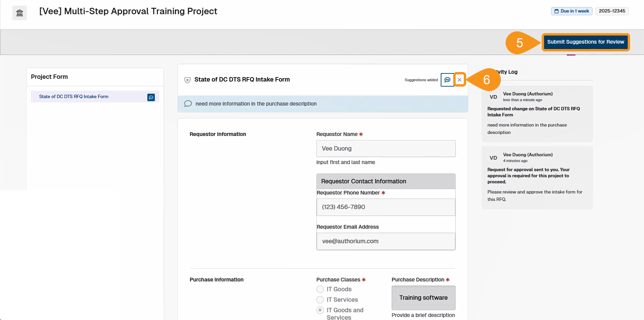This screenshot has width=644, height=320.
Task: Click the shield icon next to form title
Action: click(x=187, y=80)
